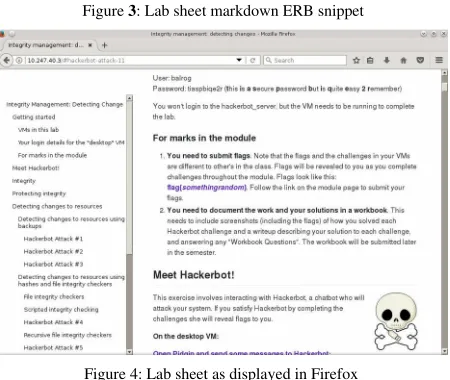
Task: Click the address bar showing 10.247.40.3
Action: (130, 60)
